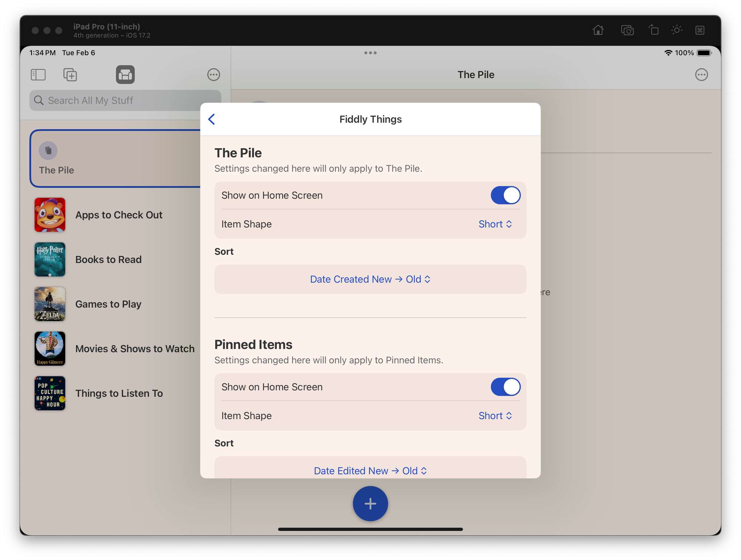
Task: Go back from Fiddly Things
Action: click(212, 119)
